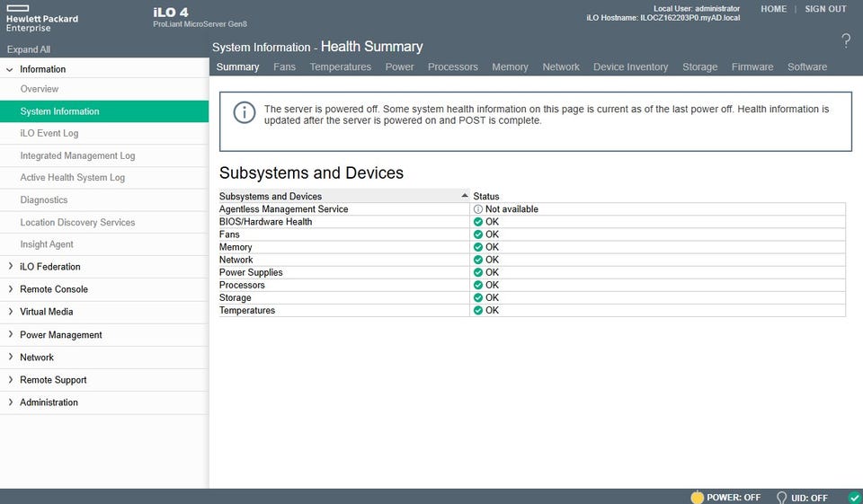
Task: Click the HOME link in header
Action: (773, 9)
